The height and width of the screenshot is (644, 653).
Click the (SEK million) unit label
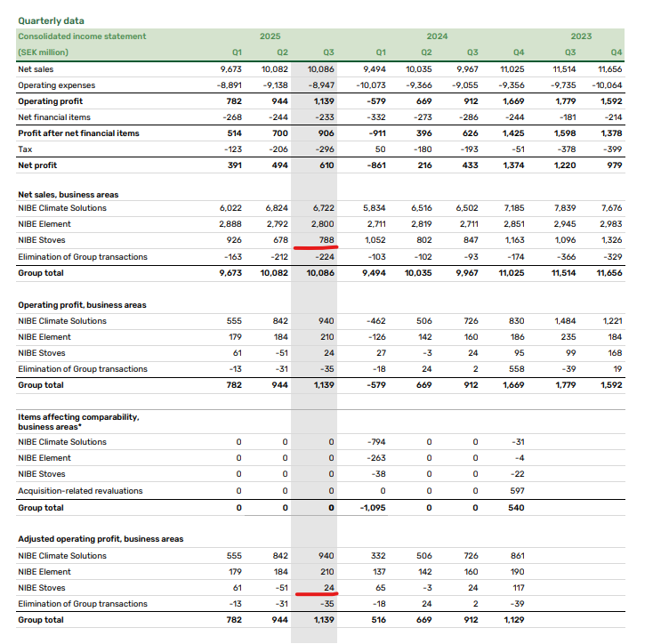(43, 52)
